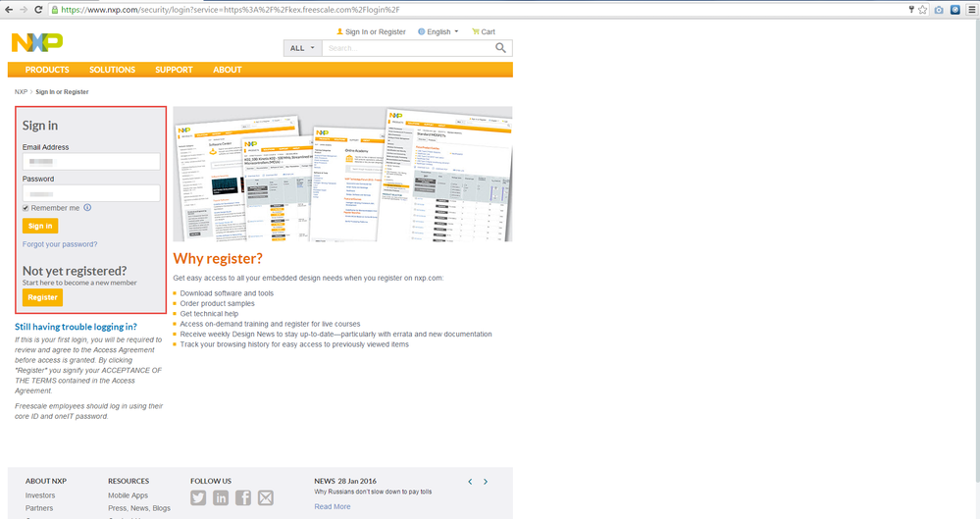Screen dimensions: 980x519
Task: Click Read More news link
Action: (333, 506)
